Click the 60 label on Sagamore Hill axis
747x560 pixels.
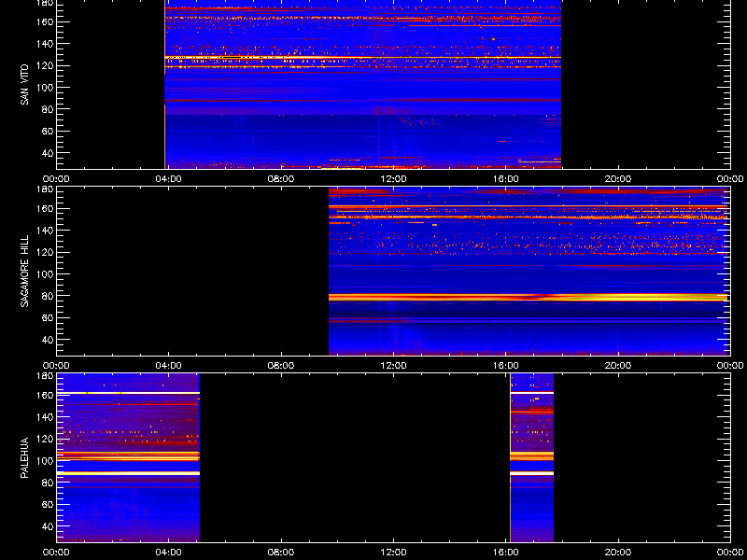coord(46,318)
